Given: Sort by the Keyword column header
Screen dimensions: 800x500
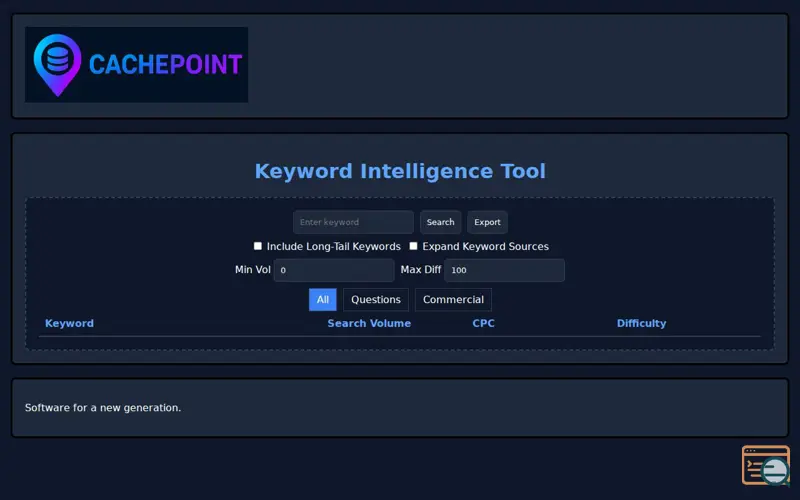Looking at the screenshot, I should (x=69, y=323).
